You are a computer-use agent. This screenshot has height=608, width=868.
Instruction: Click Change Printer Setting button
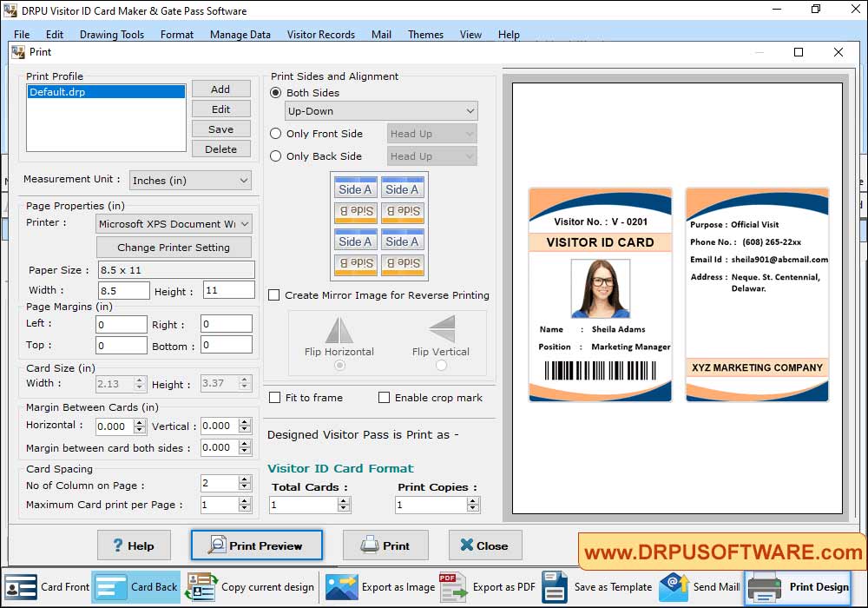click(x=174, y=248)
